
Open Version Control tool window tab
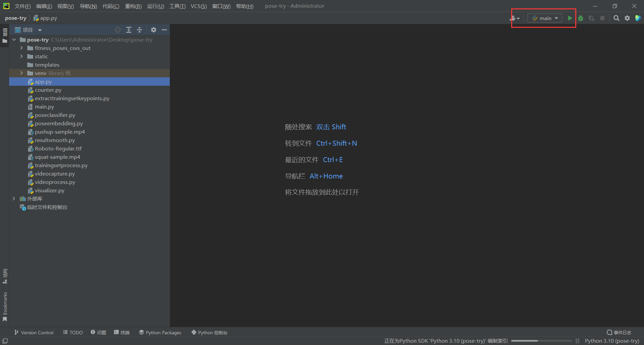click(34, 332)
